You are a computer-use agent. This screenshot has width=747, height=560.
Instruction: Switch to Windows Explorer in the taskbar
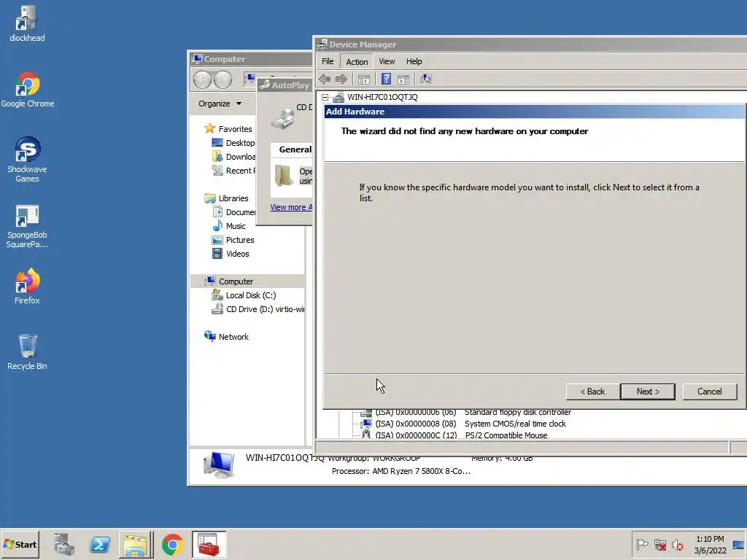coord(136,544)
